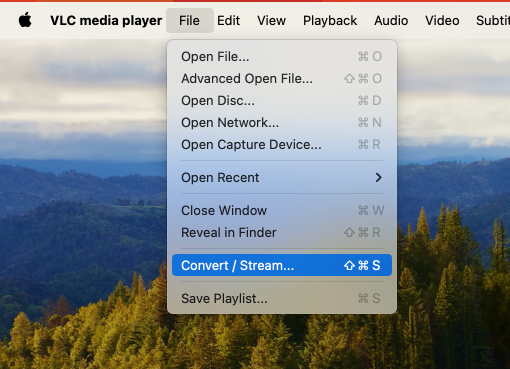Open the Apple menu
The width and height of the screenshot is (510, 369).
25,20
